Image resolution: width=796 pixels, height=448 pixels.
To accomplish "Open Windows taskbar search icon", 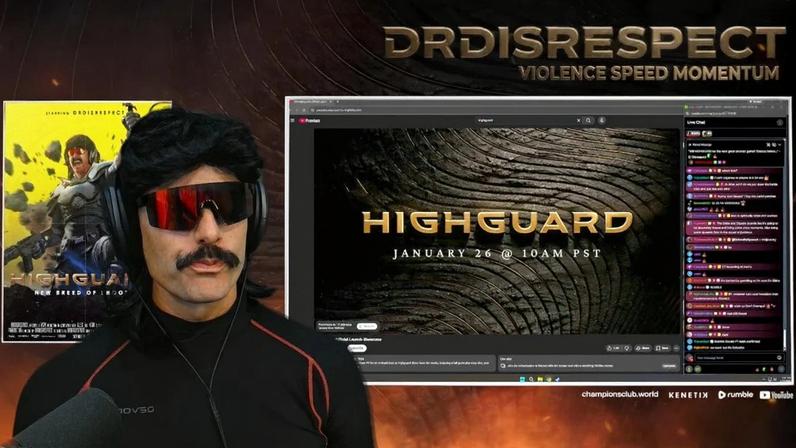I will pos(531,379).
